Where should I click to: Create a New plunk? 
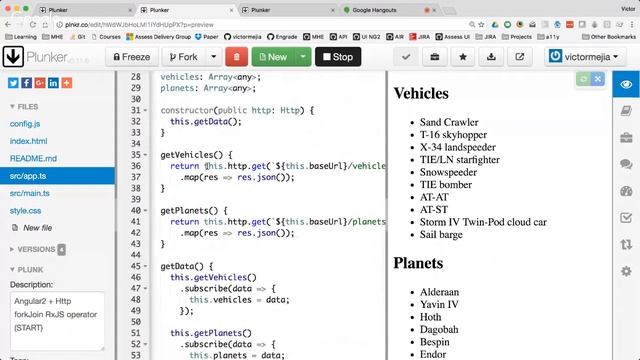[273, 57]
